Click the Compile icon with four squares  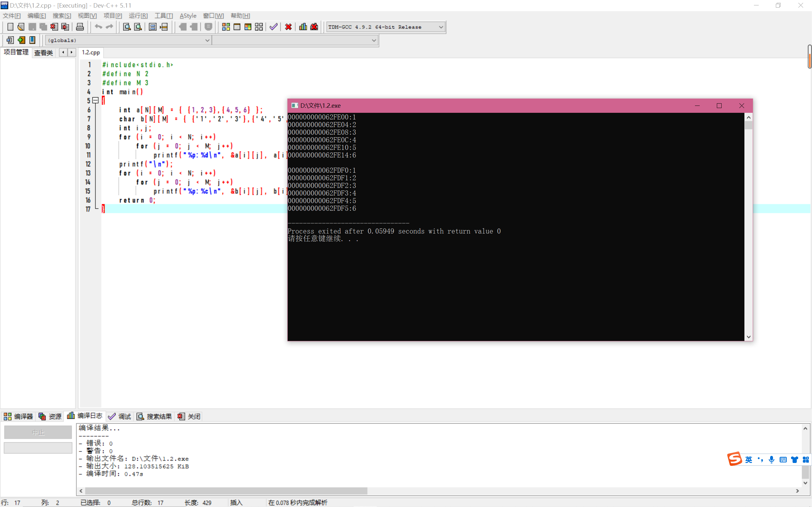coord(226,27)
